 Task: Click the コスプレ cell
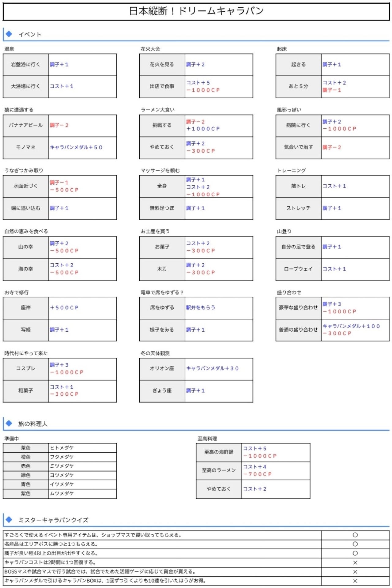pos(26,369)
